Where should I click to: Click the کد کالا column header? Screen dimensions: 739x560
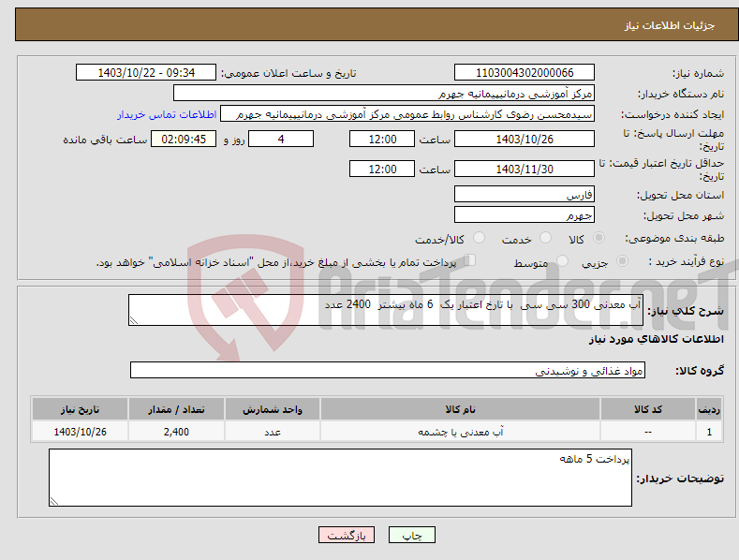coord(648,409)
